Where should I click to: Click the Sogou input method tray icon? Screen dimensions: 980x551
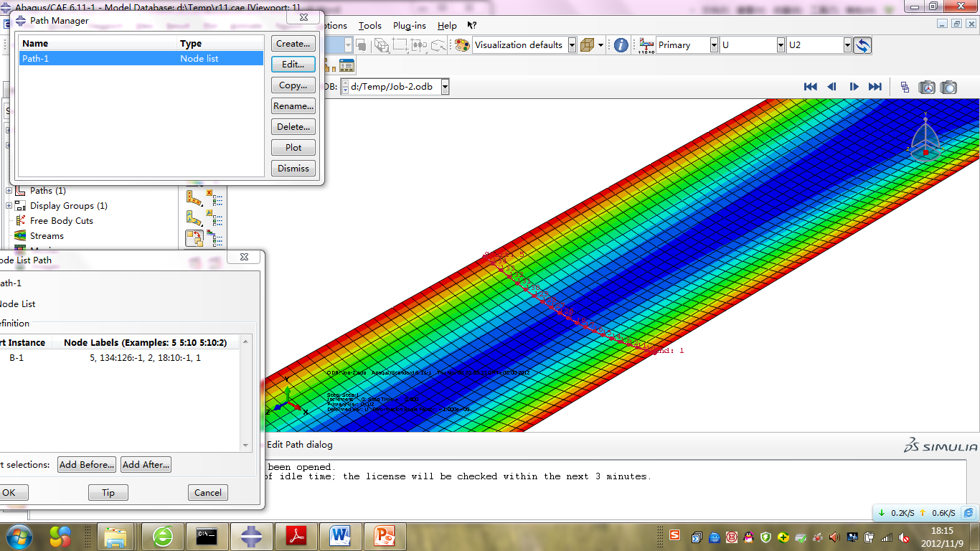(x=674, y=535)
